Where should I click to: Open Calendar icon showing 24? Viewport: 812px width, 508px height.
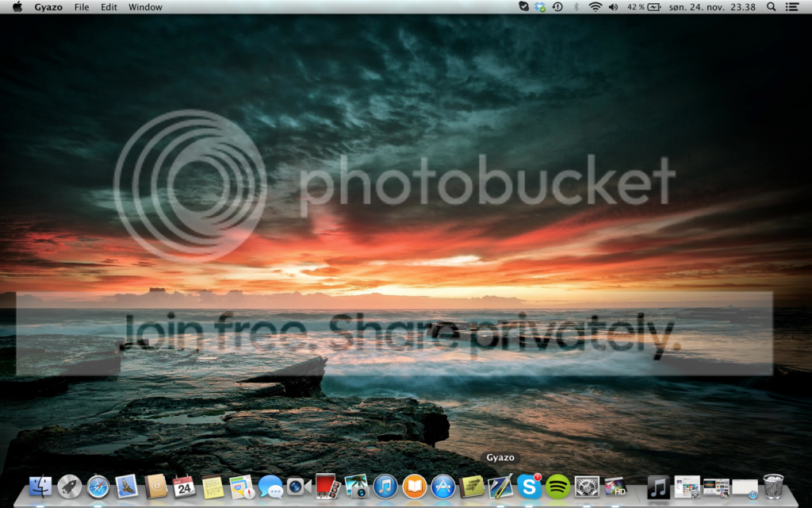[184, 487]
